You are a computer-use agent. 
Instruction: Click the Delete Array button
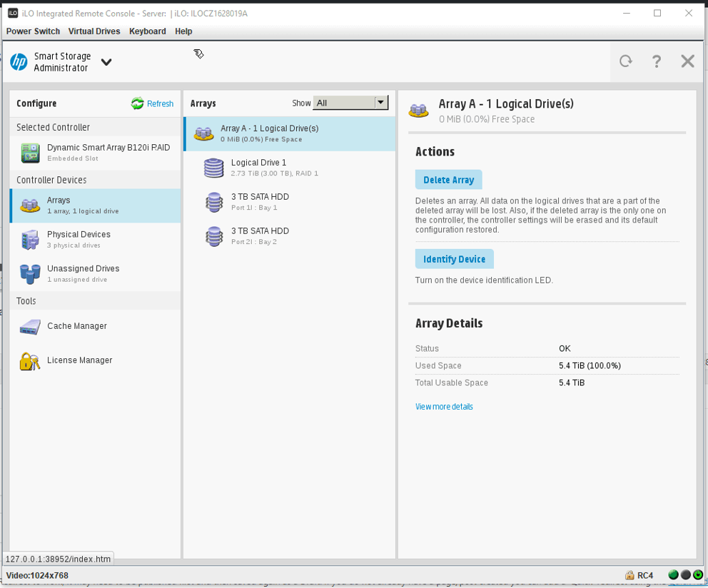[x=448, y=179]
